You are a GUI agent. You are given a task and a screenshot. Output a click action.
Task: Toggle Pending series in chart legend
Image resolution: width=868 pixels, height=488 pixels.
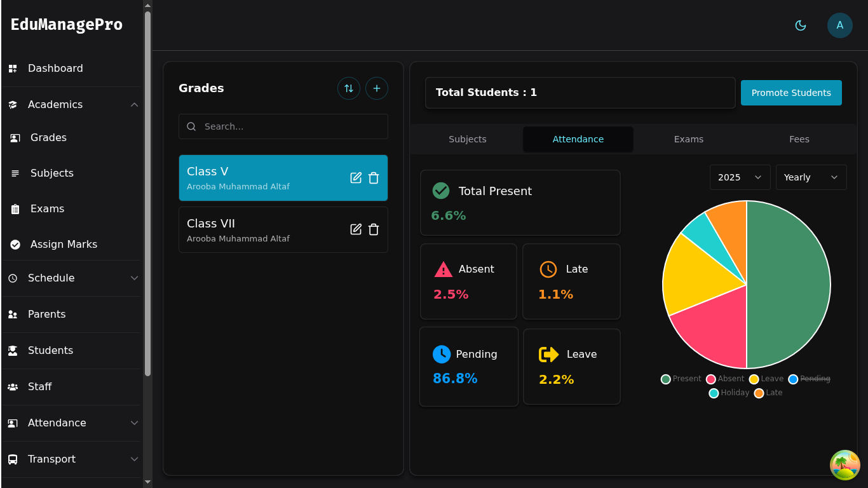pos(809,379)
